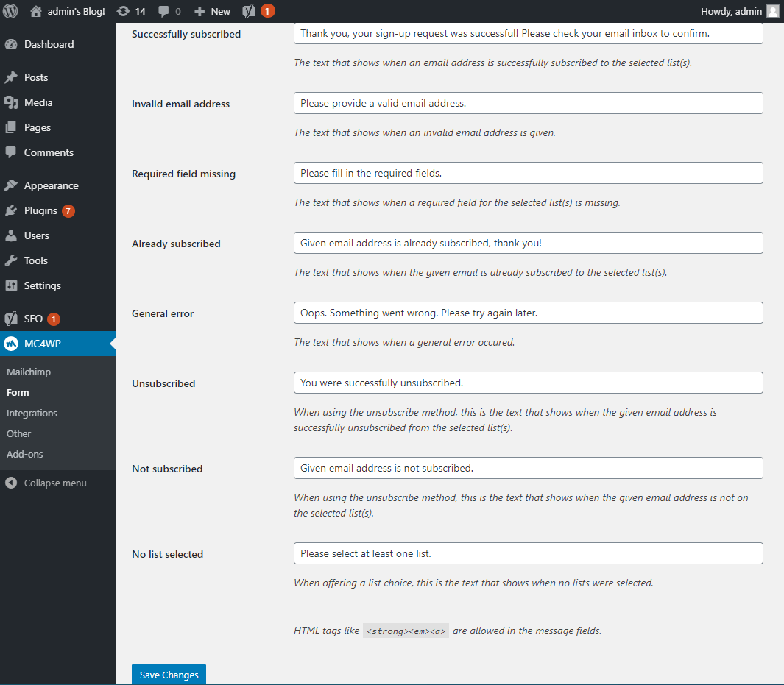784x685 pixels.
Task: Click the Unsubscribed message field
Action: point(528,383)
